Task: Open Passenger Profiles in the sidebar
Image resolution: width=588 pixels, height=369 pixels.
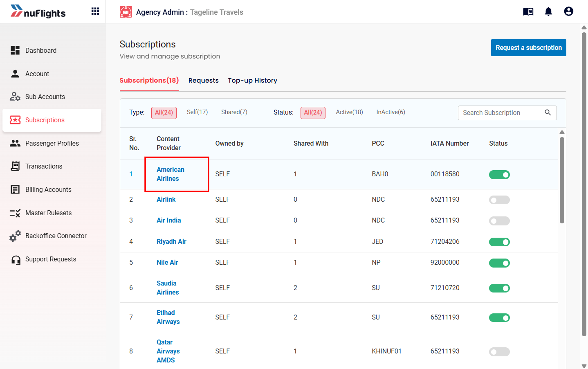Action: pos(52,143)
